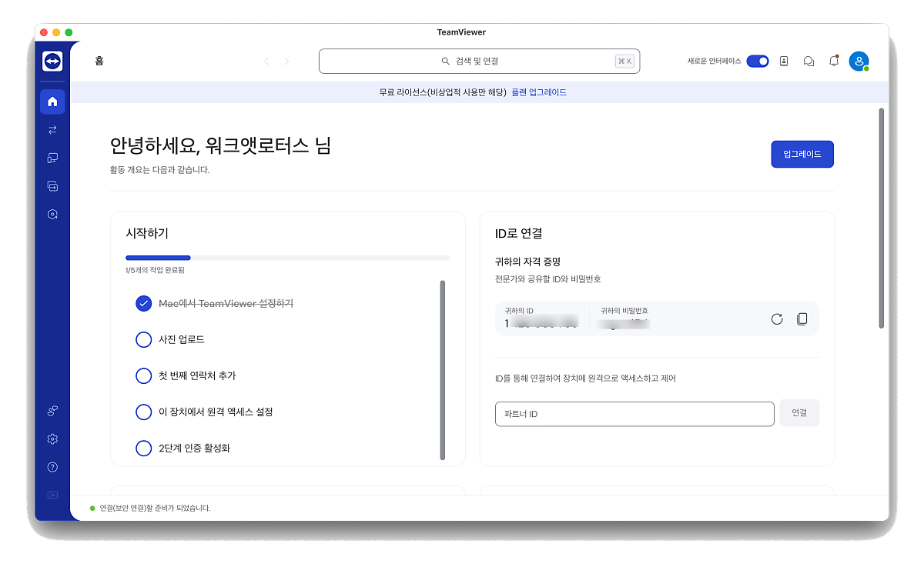Click the 귀하의 ID value
924x567 pixels.
coord(542,324)
